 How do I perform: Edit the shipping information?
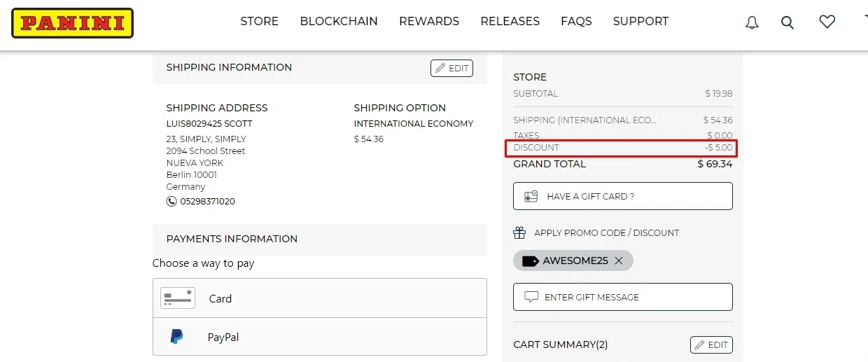point(451,68)
